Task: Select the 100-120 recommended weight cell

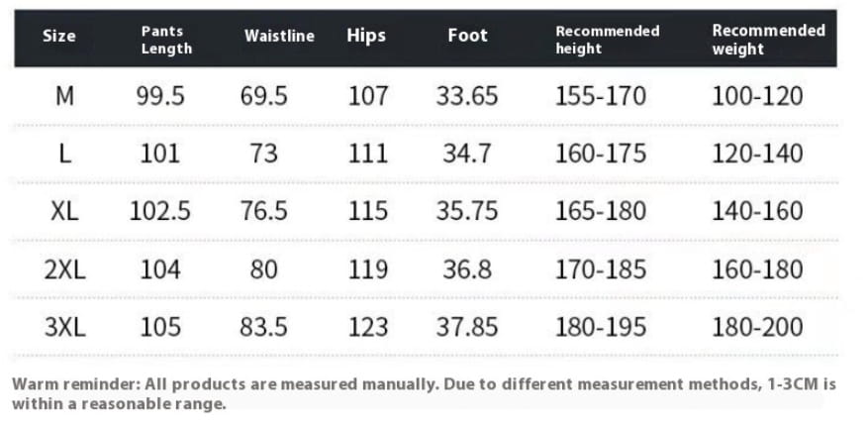Action: 757,96
